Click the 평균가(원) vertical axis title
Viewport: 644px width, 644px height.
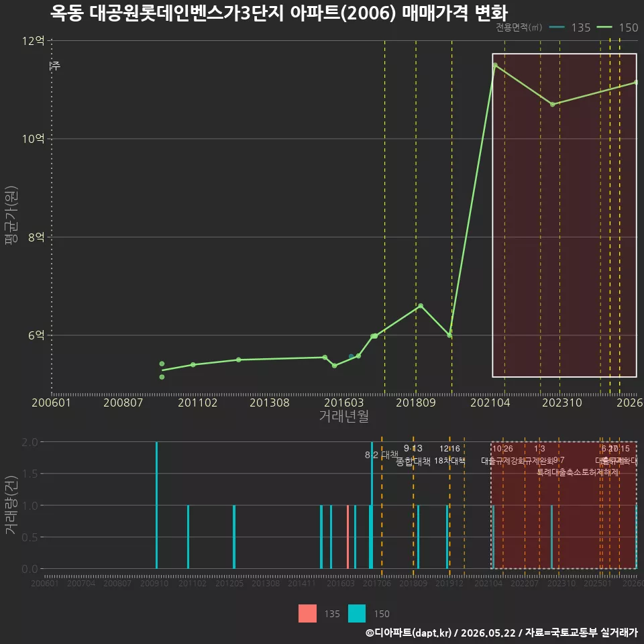11,215
